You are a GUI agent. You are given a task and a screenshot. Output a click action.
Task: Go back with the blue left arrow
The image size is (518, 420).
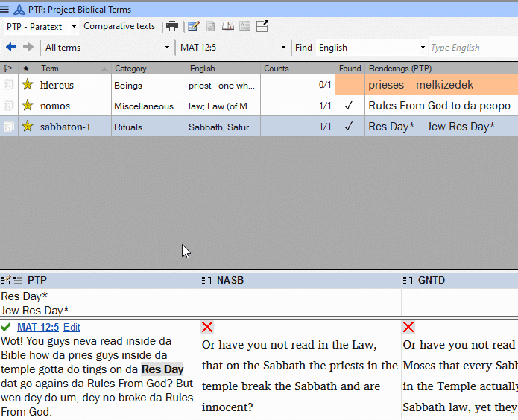click(11, 47)
